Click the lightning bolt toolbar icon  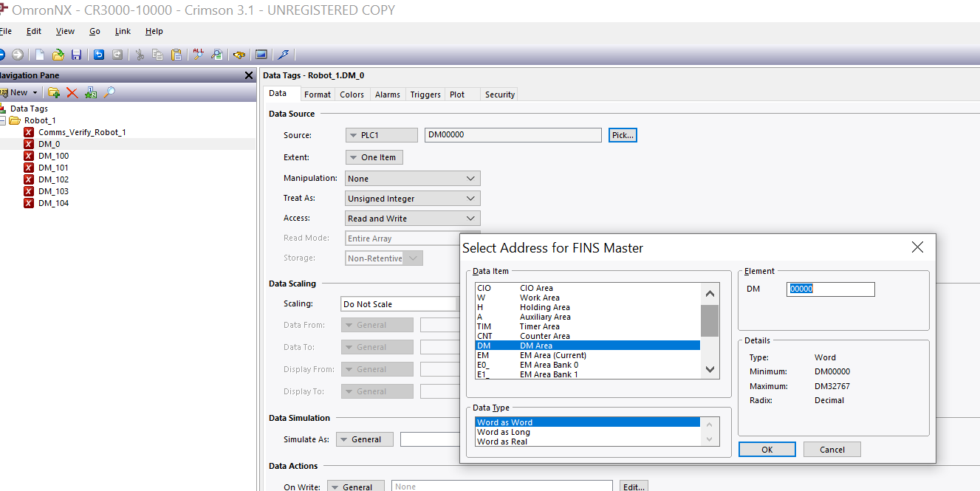pyautogui.click(x=283, y=55)
